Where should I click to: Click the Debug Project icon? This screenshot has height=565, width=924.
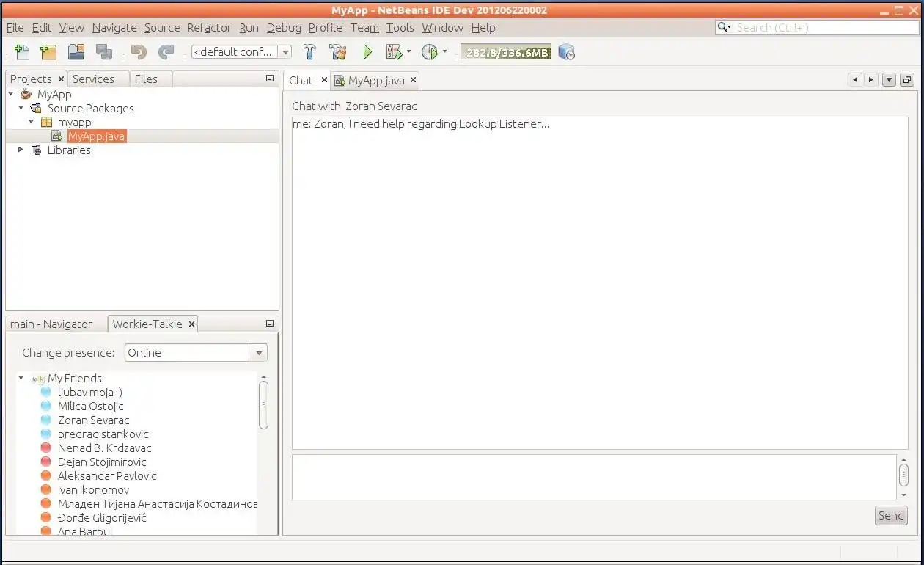[395, 52]
